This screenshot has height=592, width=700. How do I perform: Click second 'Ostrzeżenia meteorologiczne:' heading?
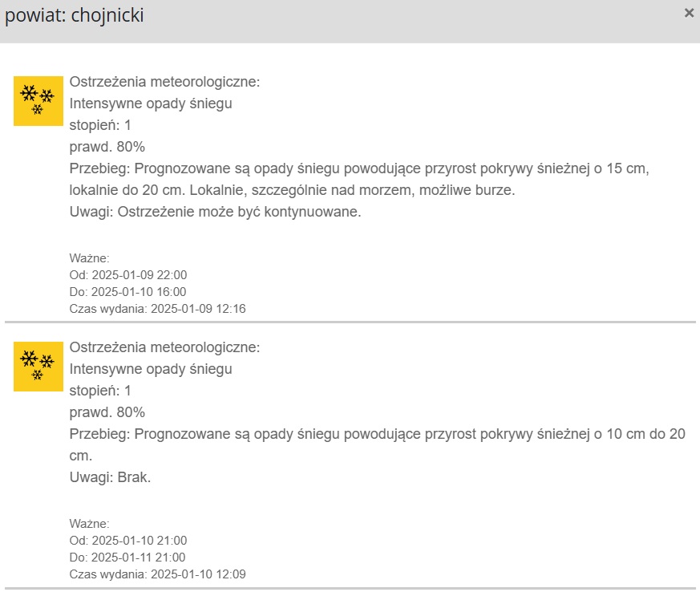pos(164,347)
